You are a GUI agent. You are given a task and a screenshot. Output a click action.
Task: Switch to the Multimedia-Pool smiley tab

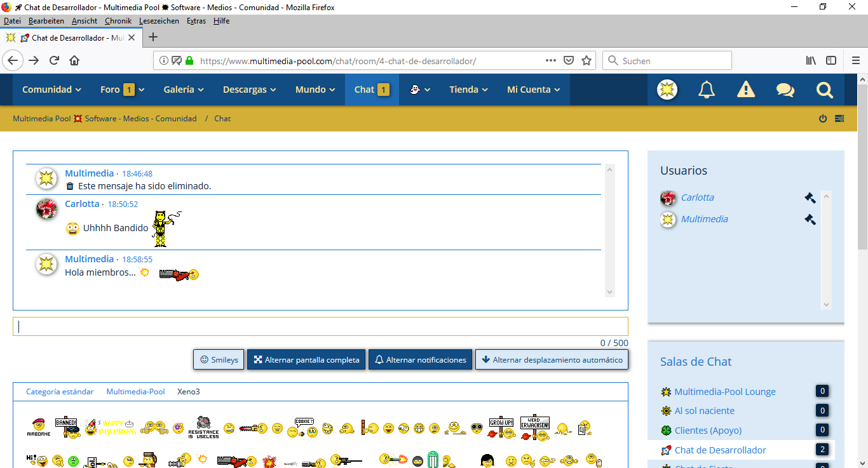[135, 392]
